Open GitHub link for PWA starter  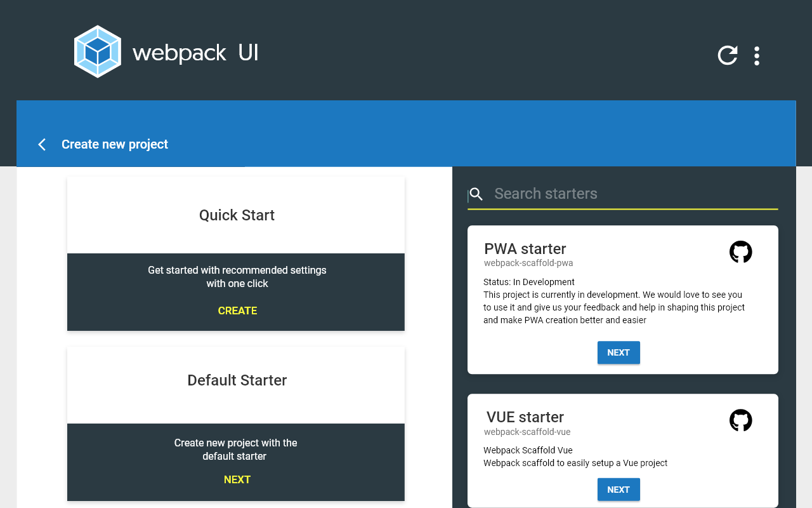pyautogui.click(x=741, y=252)
